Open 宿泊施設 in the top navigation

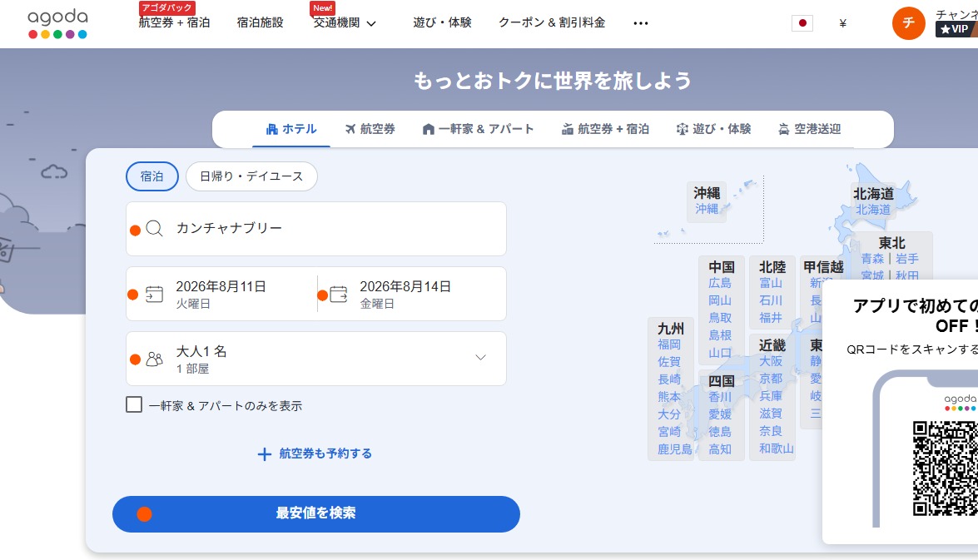260,23
